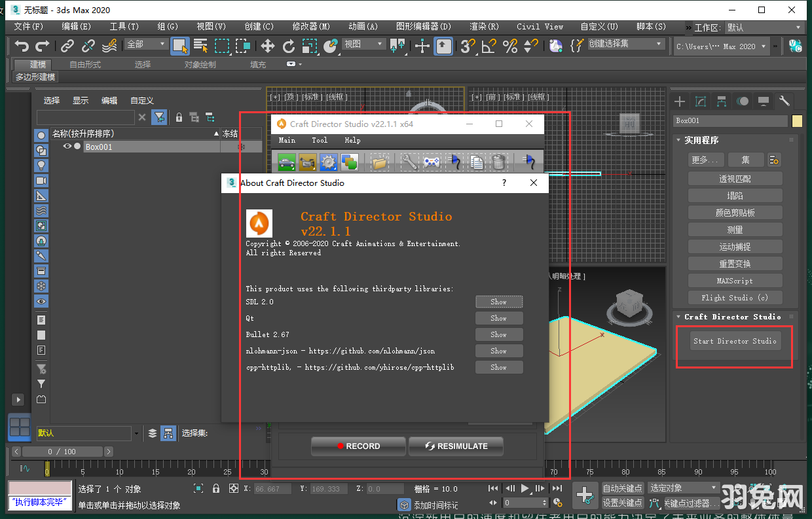Click the open folder icon in Craft toolbar
This screenshot has width=812, height=519.
378,162
